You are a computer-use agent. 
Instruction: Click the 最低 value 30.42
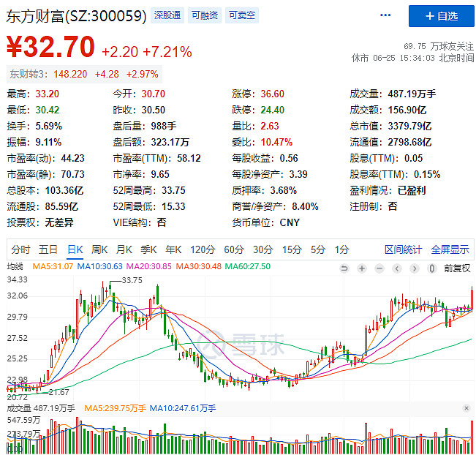(x=48, y=110)
